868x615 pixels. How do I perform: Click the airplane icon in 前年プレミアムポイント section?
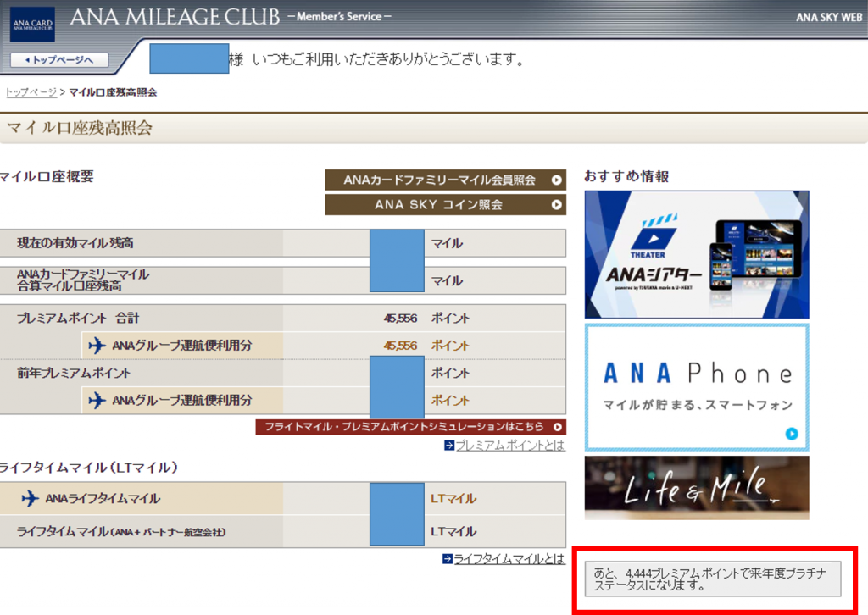pos(97,401)
